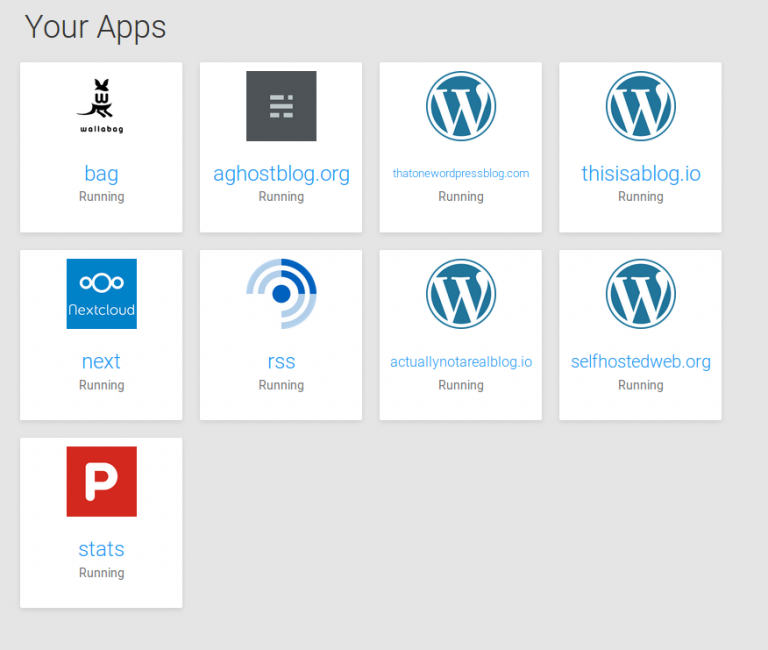Click the 'Your Apps' heading

point(96,27)
